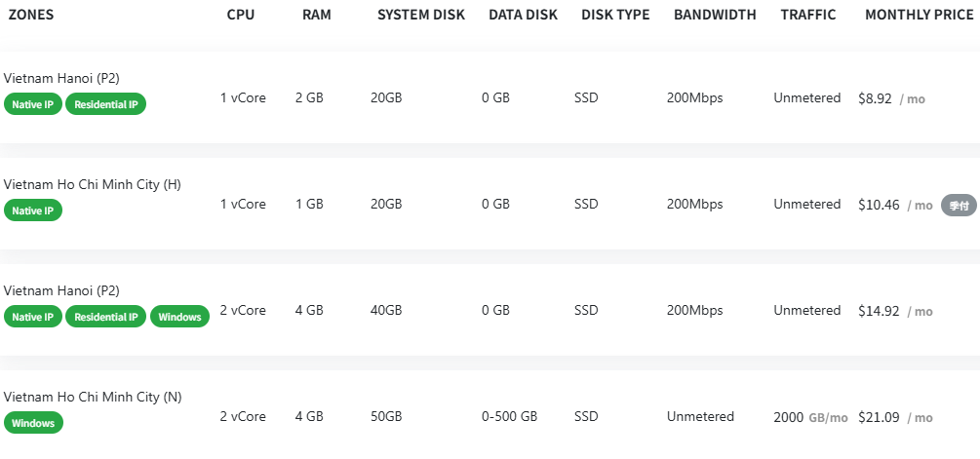The height and width of the screenshot is (459, 980).
Task: Click Residential IP badge on 1 vCore Hanoi plan
Action: (105, 104)
